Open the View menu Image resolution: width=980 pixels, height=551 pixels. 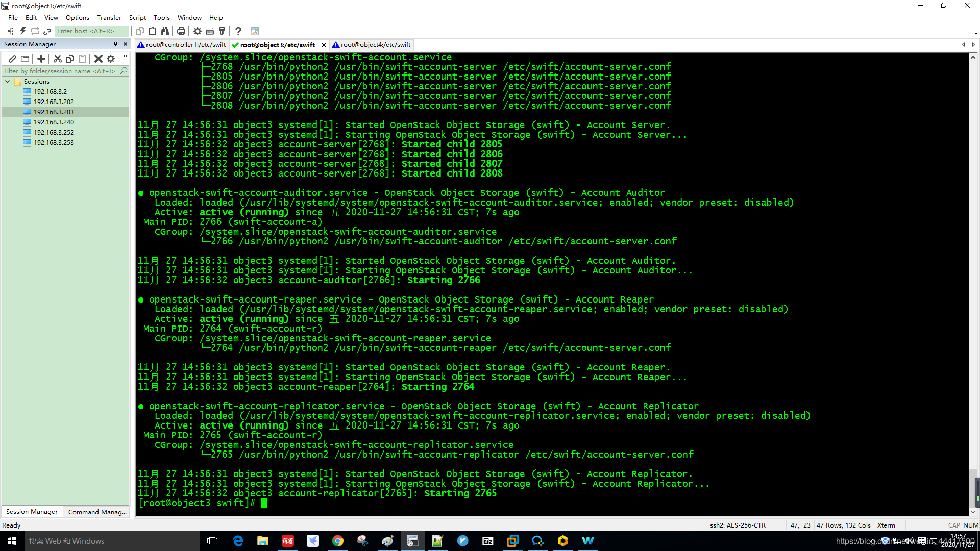tap(51, 17)
